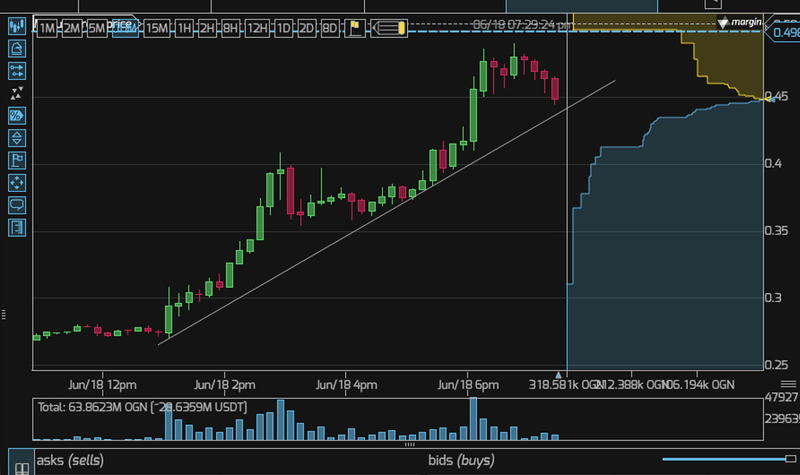Screen dimensions: 800x475
Task: Adjust the blue slider at bottom right
Action: click(730, 459)
